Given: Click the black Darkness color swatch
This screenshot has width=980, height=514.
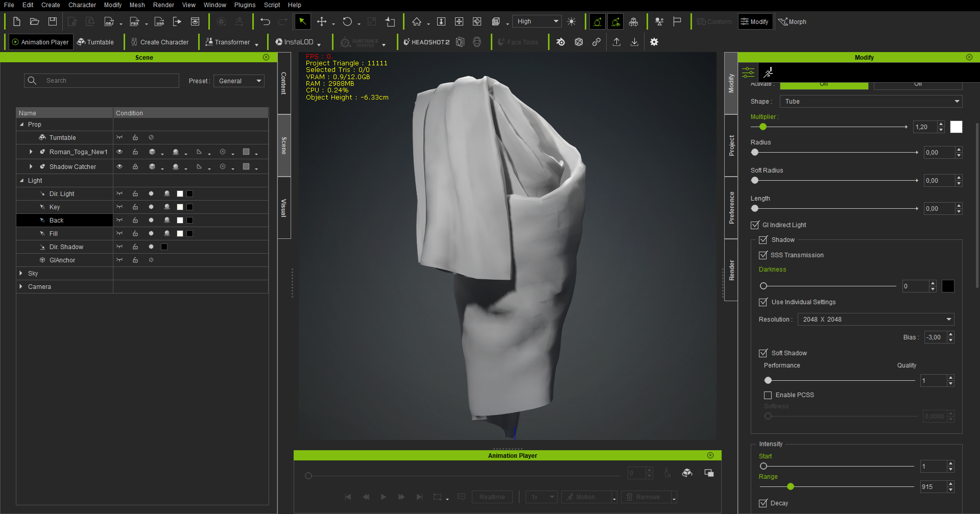Looking at the screenshot, I should 948,286.
